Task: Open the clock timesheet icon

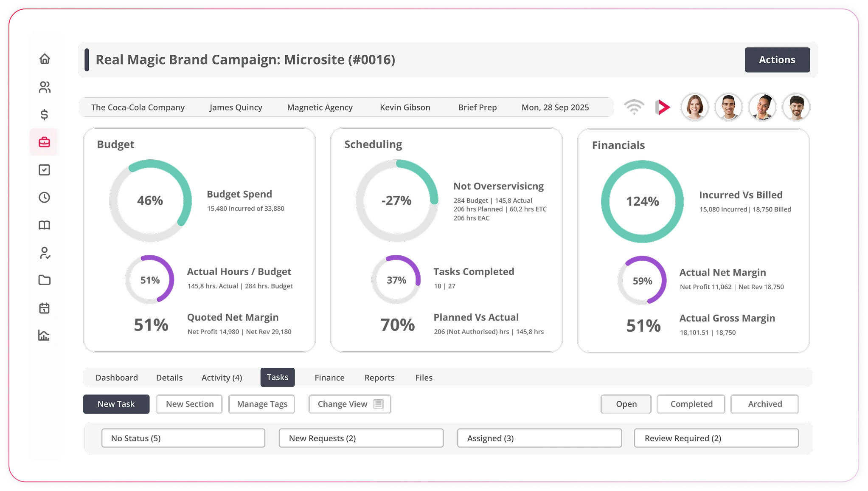Action: (44, 198)
